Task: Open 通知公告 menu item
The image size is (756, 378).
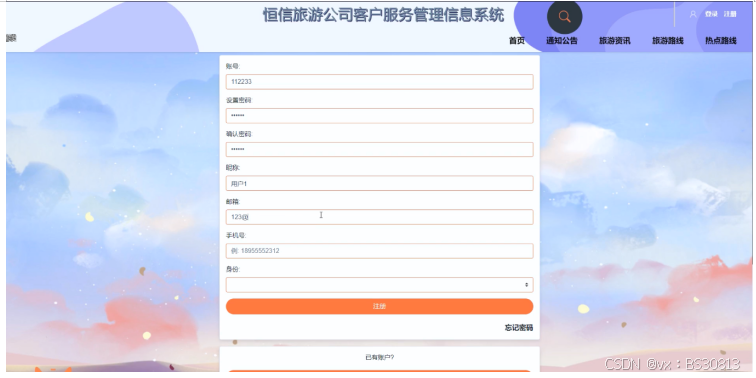Action: coord(562,41)
